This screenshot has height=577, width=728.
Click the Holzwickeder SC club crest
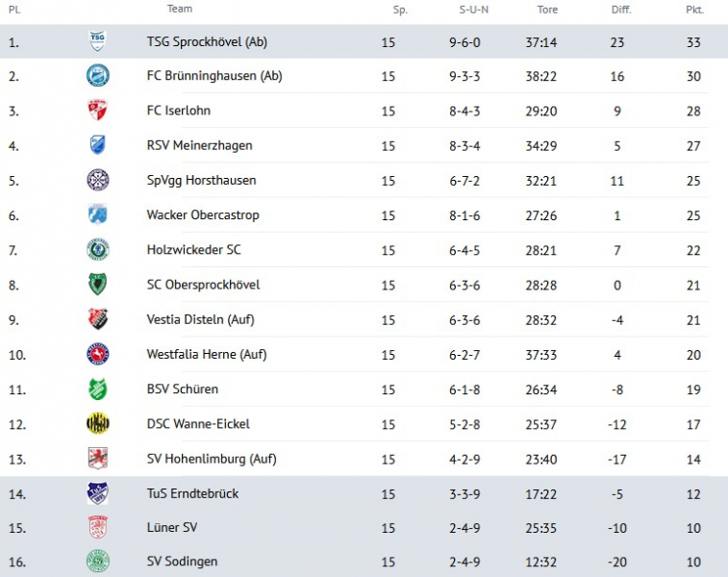tap(97, 250)
